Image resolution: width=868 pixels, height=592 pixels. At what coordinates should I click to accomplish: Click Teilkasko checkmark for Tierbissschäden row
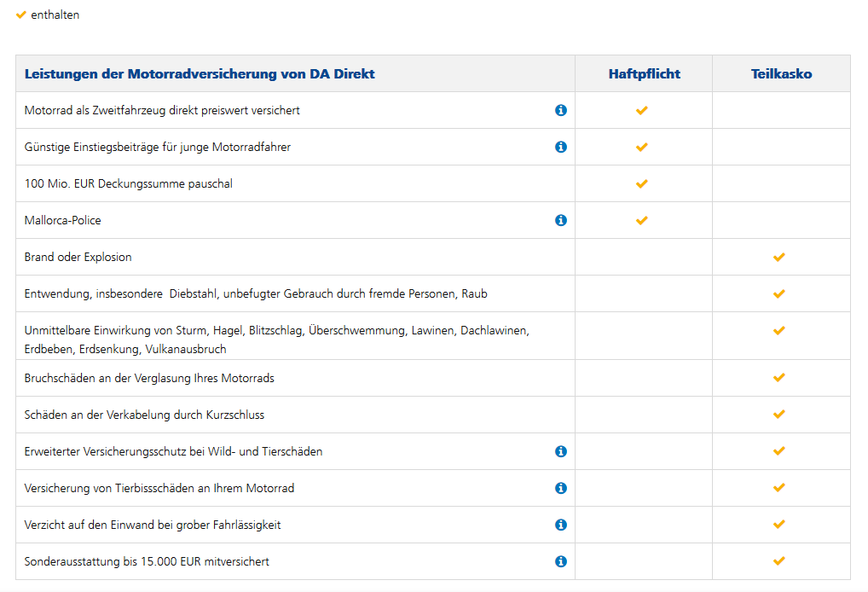[778, 488]
